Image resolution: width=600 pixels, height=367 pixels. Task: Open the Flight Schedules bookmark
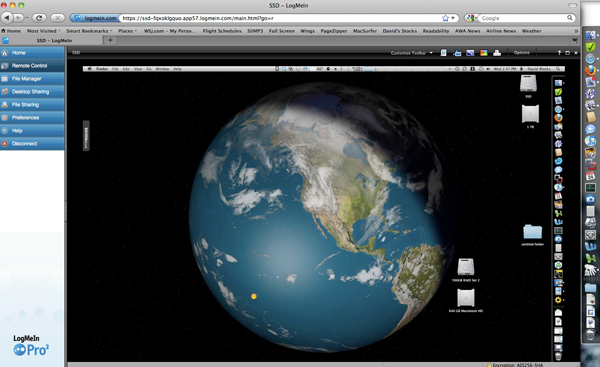click(222, 31)
